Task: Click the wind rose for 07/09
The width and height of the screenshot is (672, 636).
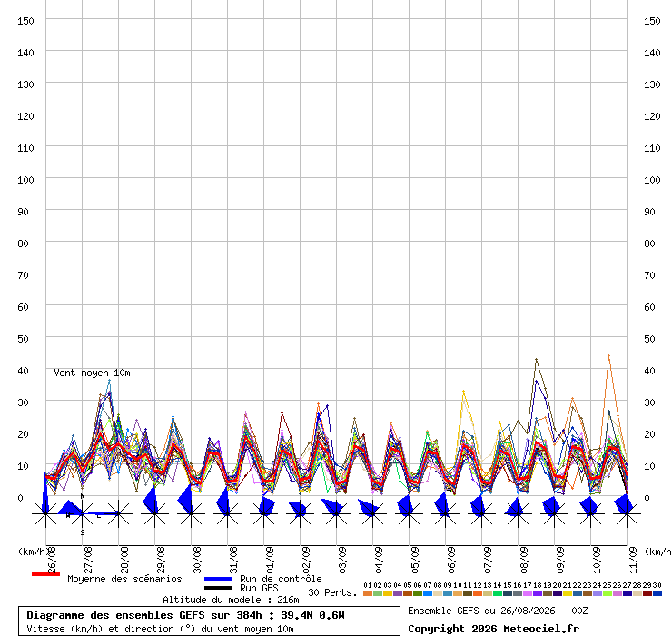Action: [481, 513]
